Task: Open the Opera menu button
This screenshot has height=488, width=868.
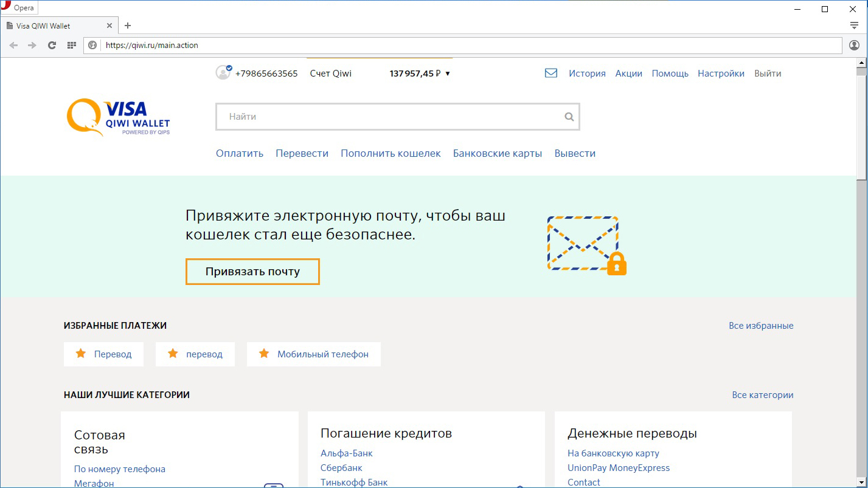Action: click(19, 9)
